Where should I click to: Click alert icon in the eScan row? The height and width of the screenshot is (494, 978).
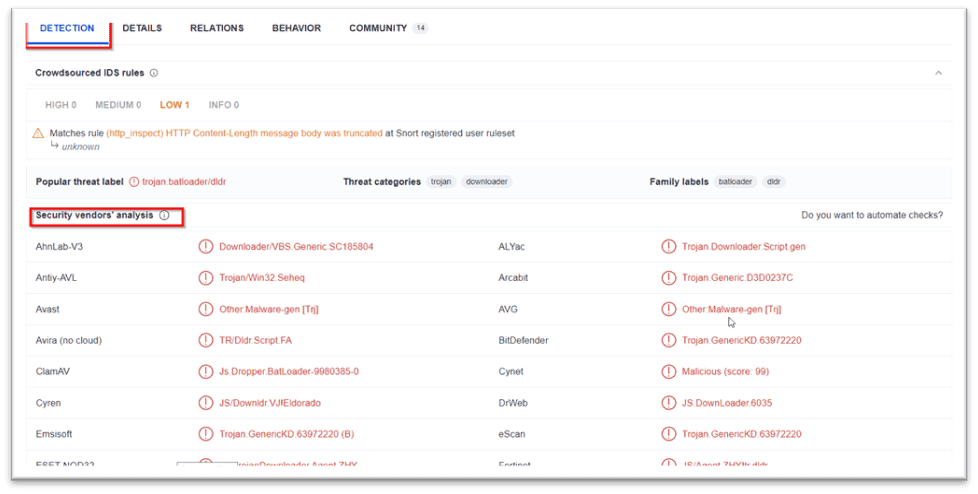[x=669, y=433]
